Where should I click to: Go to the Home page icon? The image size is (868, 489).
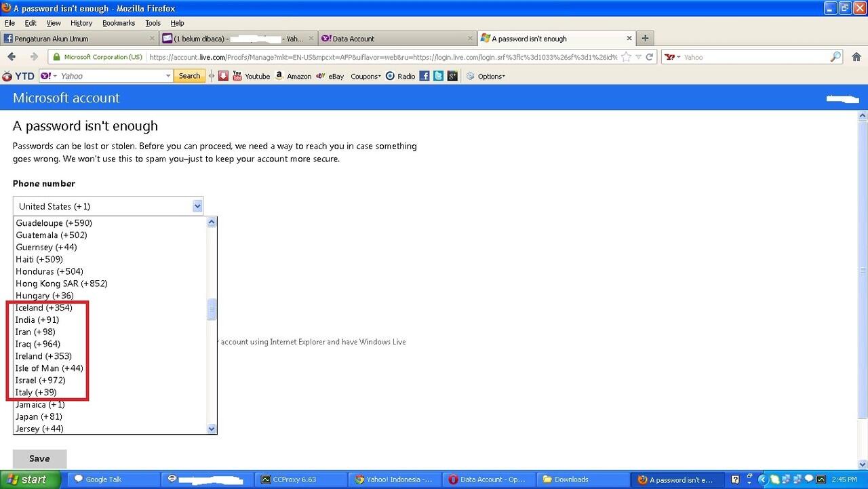856,57
